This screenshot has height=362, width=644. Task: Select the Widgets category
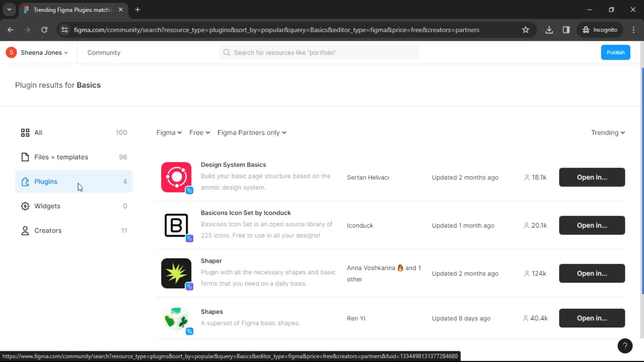click(x=74, y=206)
